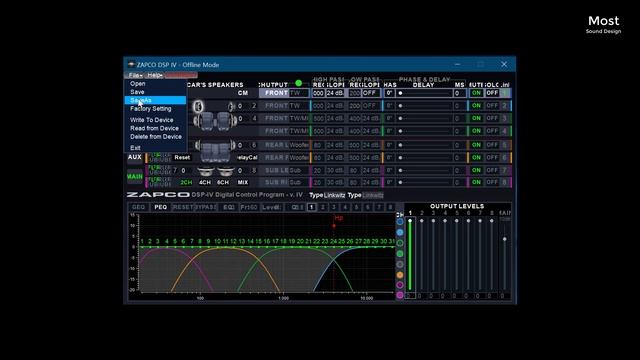640x360 pixels.
Task: Toggle solo OFF button for channel 1
Action: pos(492,93)
